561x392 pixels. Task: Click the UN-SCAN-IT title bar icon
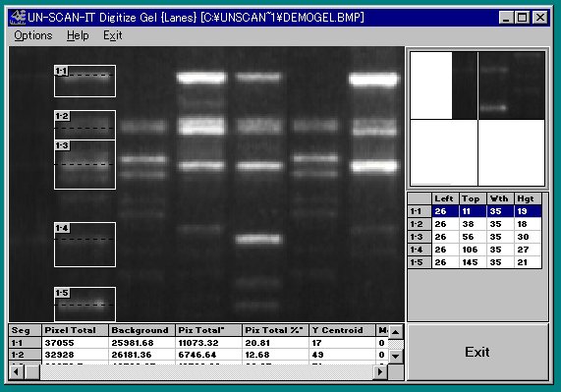coord(18,17)
